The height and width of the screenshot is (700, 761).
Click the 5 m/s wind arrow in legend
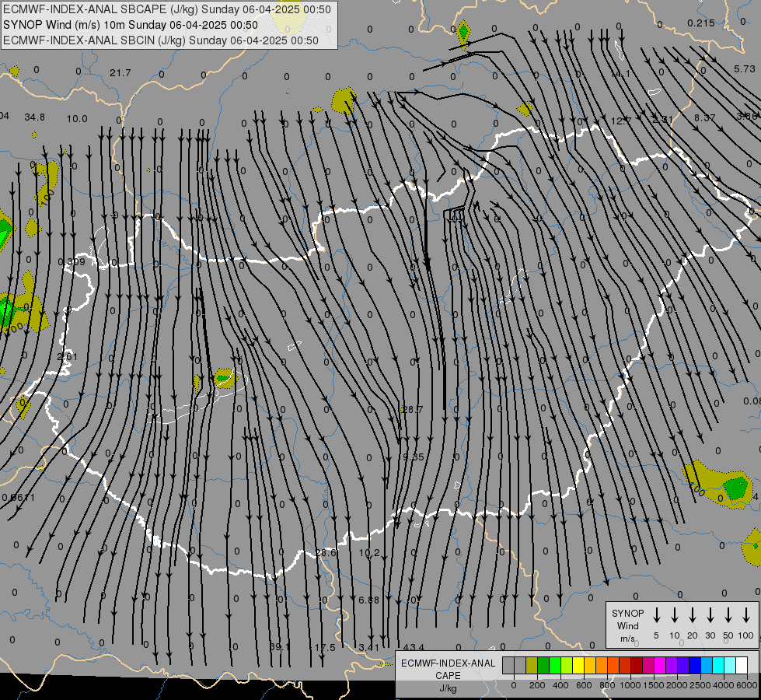[x=656, y=615]
